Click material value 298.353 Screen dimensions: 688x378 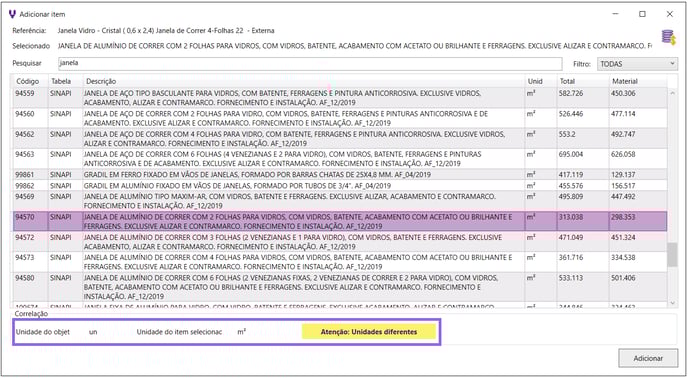(x=623, y=217)
